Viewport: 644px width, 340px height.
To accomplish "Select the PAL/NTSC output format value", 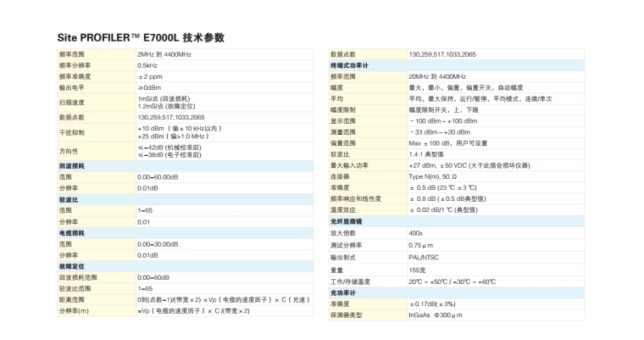I will (423, 257).
